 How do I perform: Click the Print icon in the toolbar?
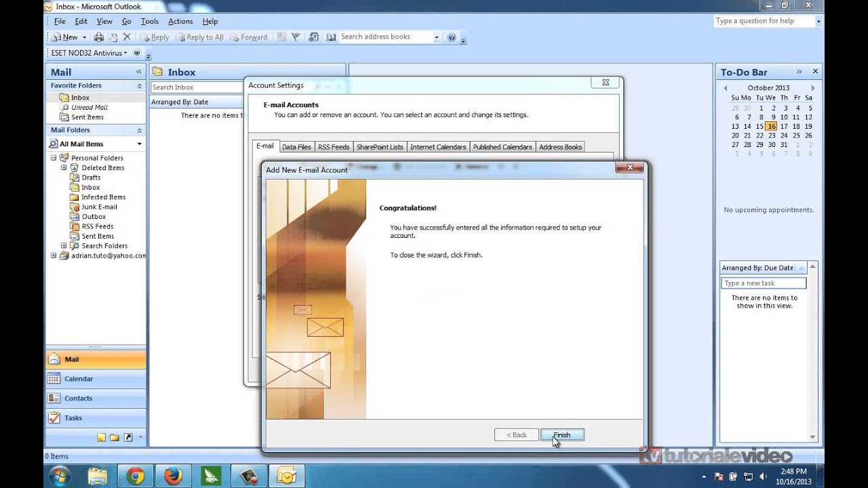coord(99,37)
